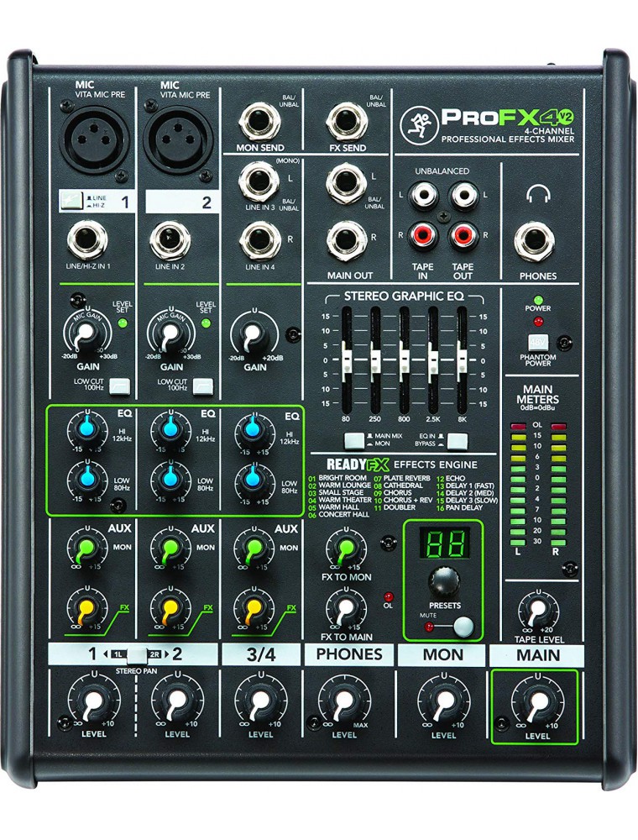Click channel 2 Mic Gain knob
The width and height of the screenshot is (638, 840).
click(170, 333)
